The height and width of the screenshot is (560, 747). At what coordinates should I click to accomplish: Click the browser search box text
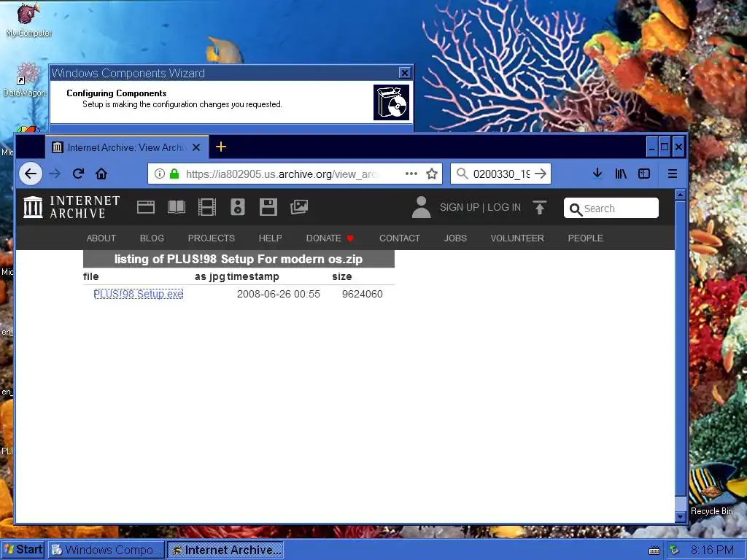click(501, 174)
